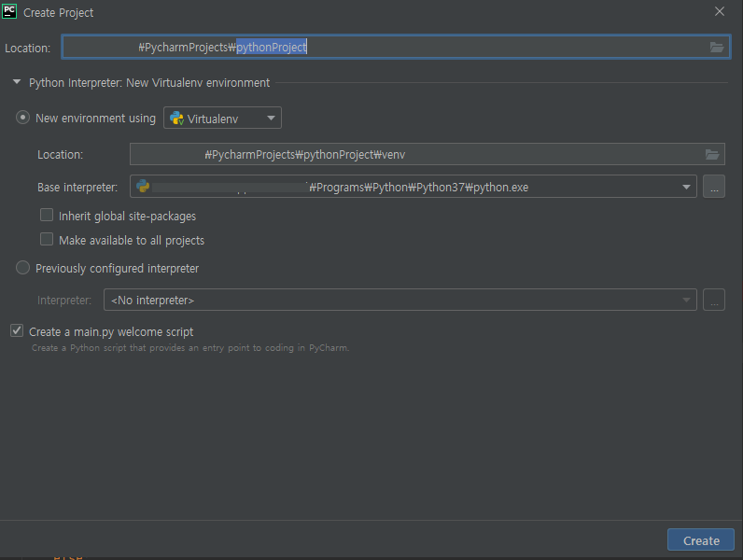Click ellipsis button next to Base interpreter
This screenshot has height=560, width=743.
pyautogui.click(x=714, y=187)
